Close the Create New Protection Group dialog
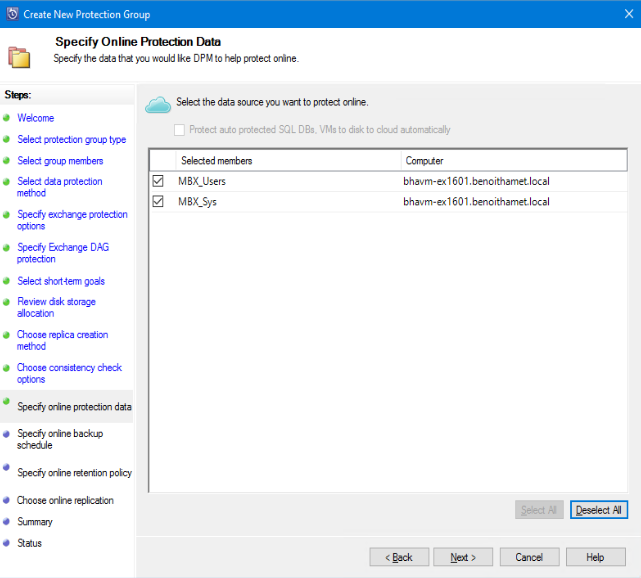The height and width of the screenshot is (578, 641). (x=629, y=14)
